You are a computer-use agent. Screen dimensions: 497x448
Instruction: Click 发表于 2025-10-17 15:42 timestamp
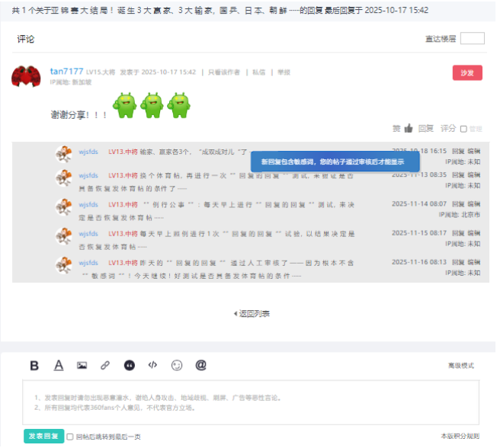tap(158, 72)
